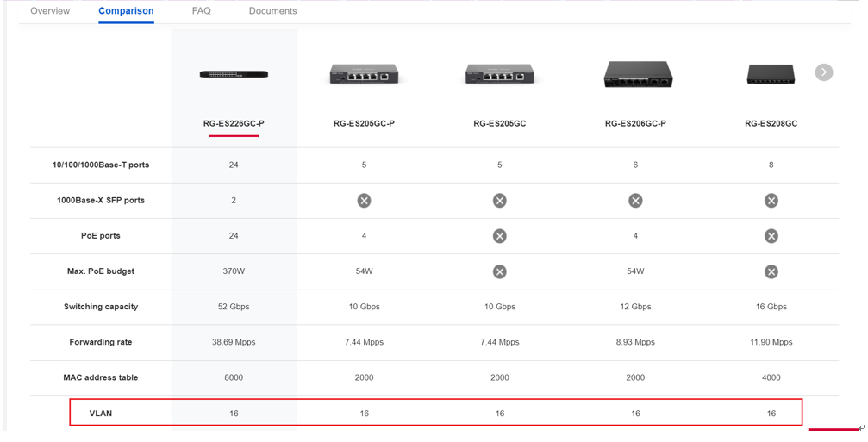
Task: Click the MAC address table row label
Action: (101, 377)
